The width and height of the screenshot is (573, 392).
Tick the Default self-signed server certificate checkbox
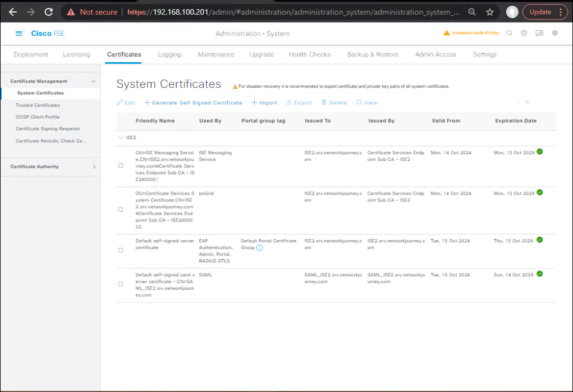tap(121, 250)
